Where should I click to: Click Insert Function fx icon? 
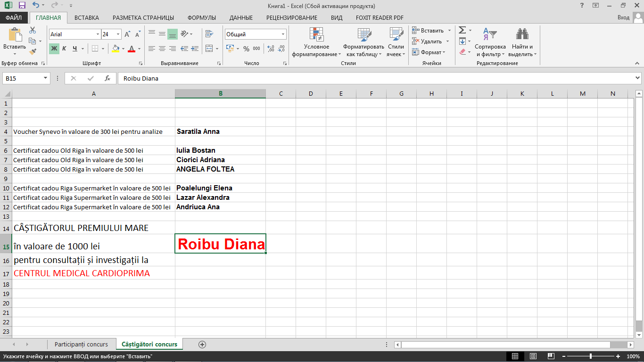[107, 78]
